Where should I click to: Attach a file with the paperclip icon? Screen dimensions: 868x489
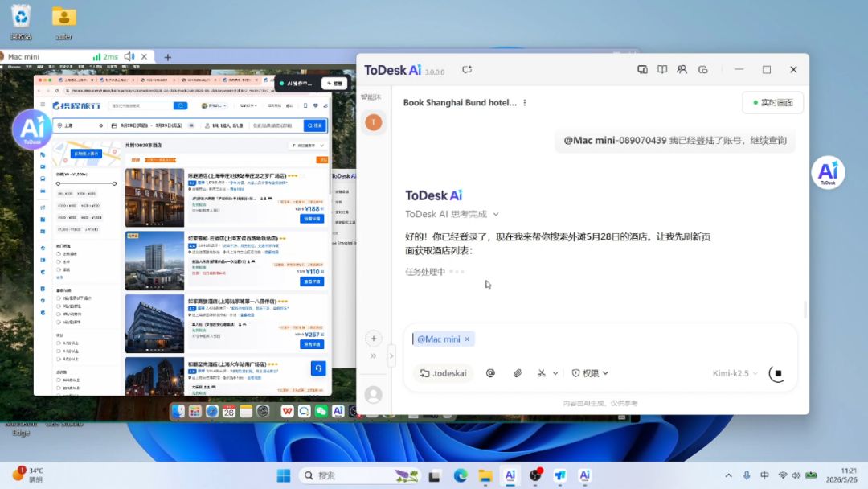point(517,373)
